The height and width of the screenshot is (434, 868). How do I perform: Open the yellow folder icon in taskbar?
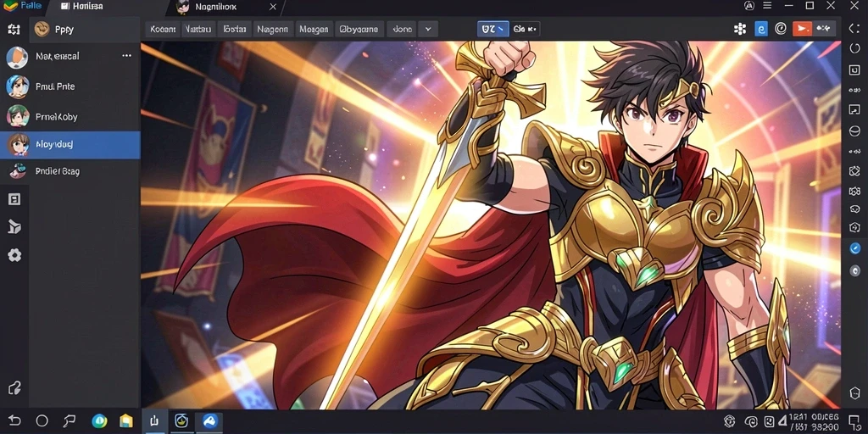[127, 421]
